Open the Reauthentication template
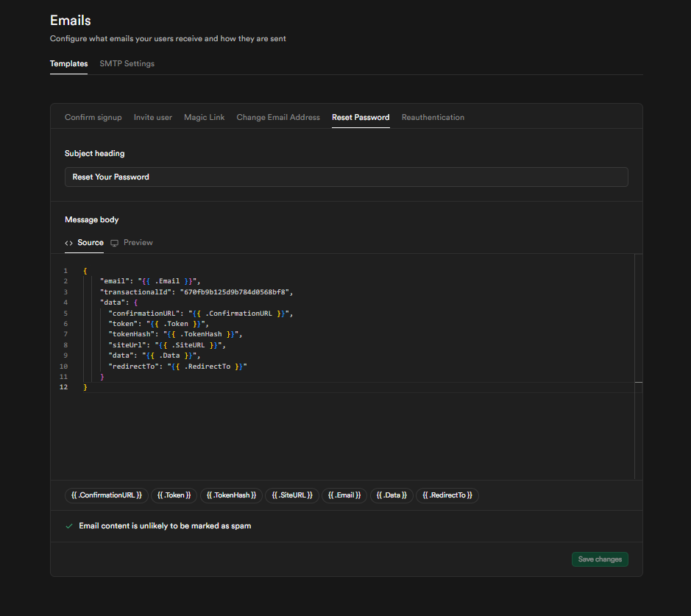Screen dimensions: 691x616 [x=433, y=117]
